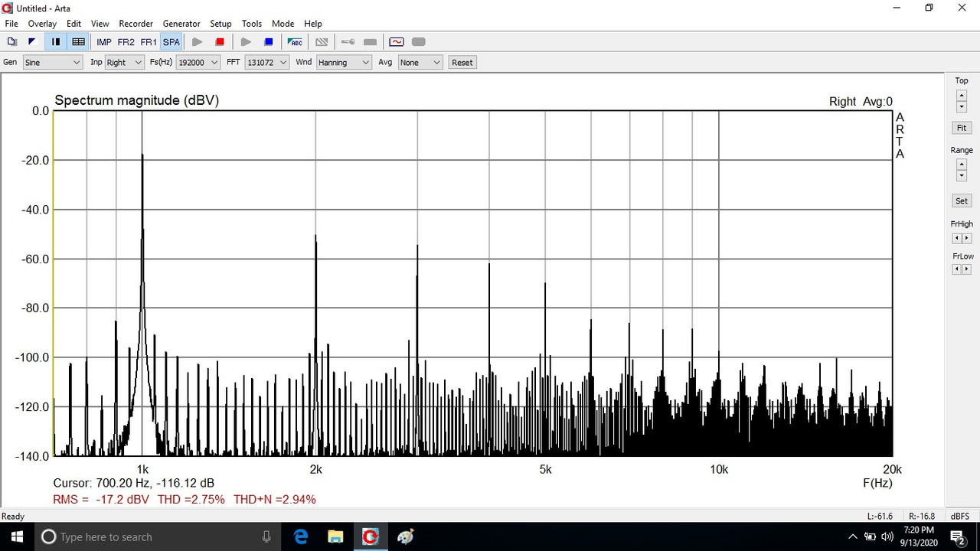This screenshot has height=551, width=980.
Task: Expand the Fs(Hz) sampling rate dropdown
Action: (198, 63)
